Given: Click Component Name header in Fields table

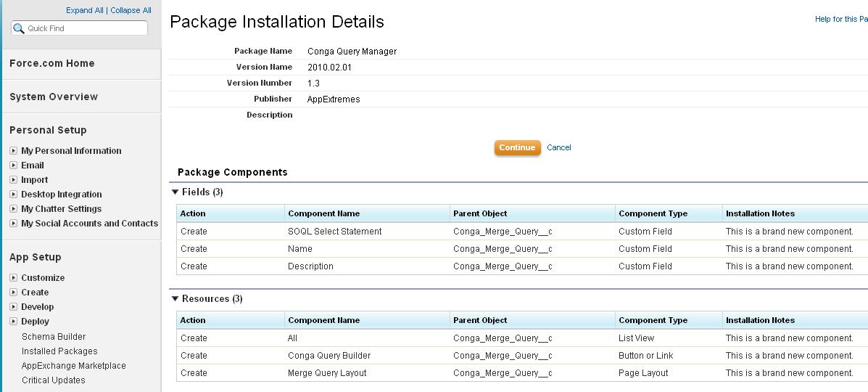Looking at the screenshot, I should coord(324,213).
